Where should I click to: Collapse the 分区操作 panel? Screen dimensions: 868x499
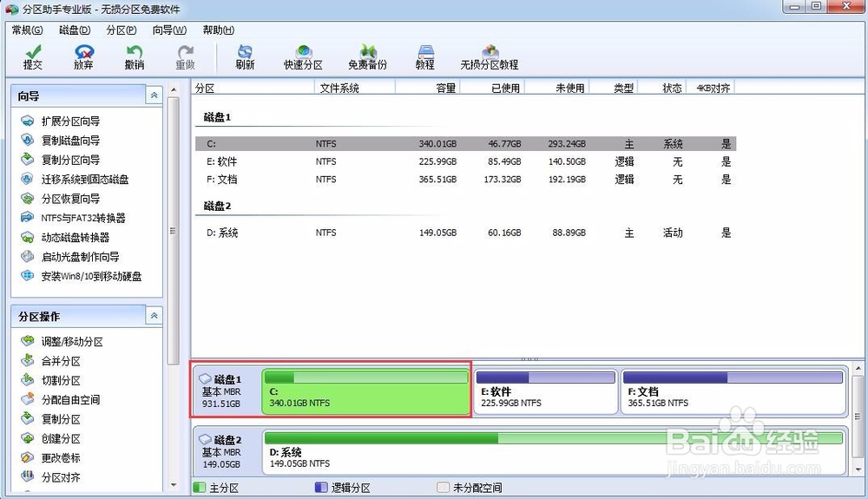[x=154, y=316]
